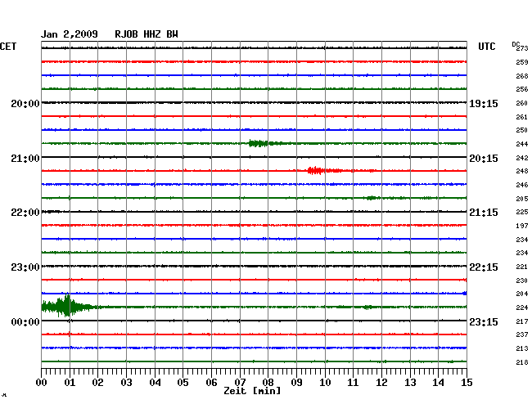Viewport: 532px width, 404px height.
Task: Click the DC offset value '261'
Action: click(522, 117)
